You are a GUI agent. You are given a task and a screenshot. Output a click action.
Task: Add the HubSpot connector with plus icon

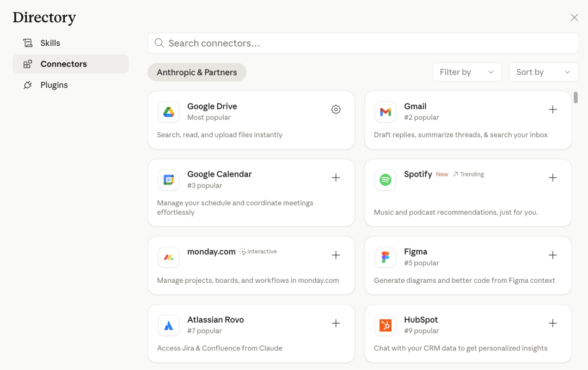pyautogui.click(x=553, y=323)
